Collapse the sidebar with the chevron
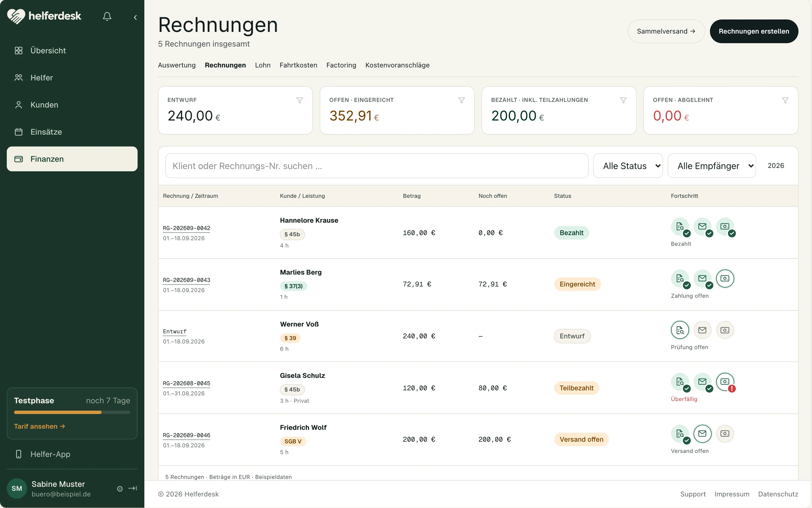Viewport: 812px width, 508px height. pyautogui.click(x=135, y=17)
